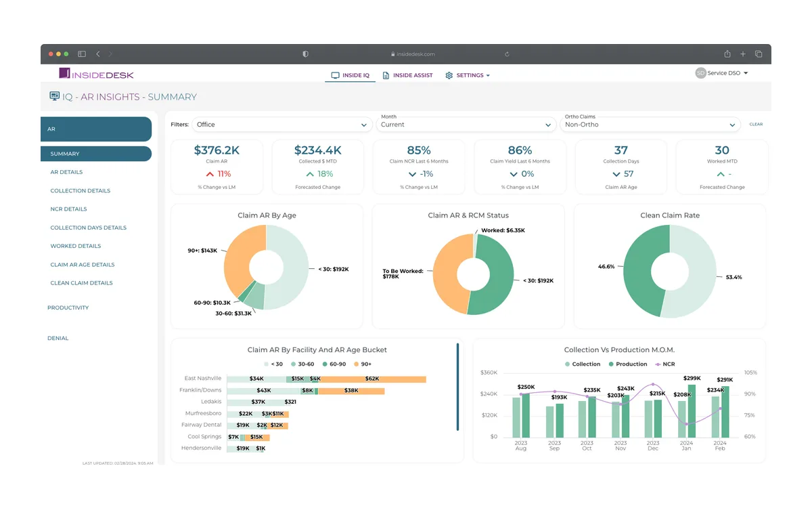This screenshot has height=508, width=812.
Task: Toggle the 30-60 legend item
Action: click(x=302, y=364)
